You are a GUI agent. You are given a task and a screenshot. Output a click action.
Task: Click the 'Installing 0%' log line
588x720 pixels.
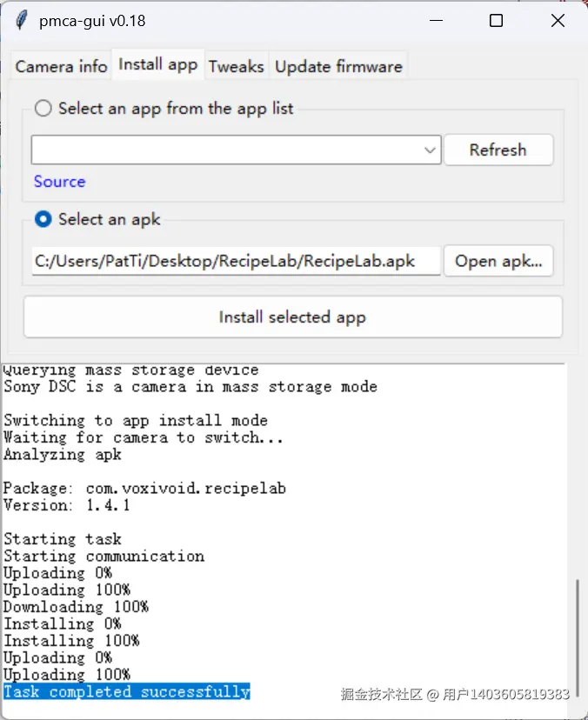click(62, 623)
